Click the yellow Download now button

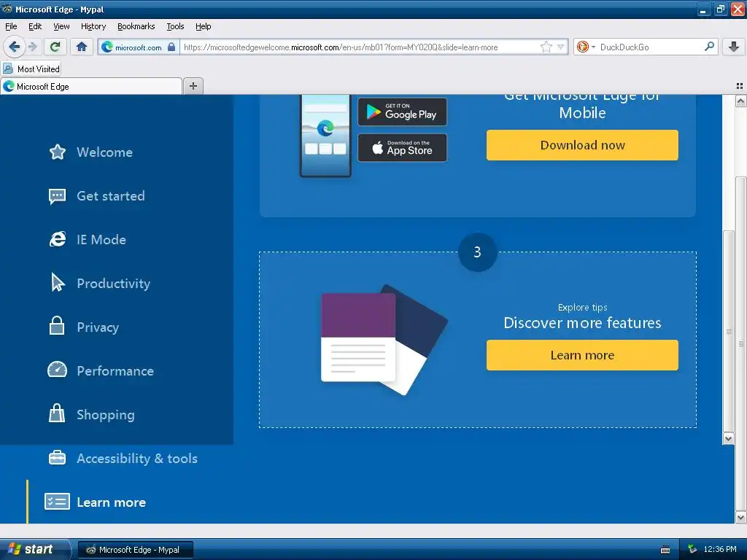tap(582, 145)
